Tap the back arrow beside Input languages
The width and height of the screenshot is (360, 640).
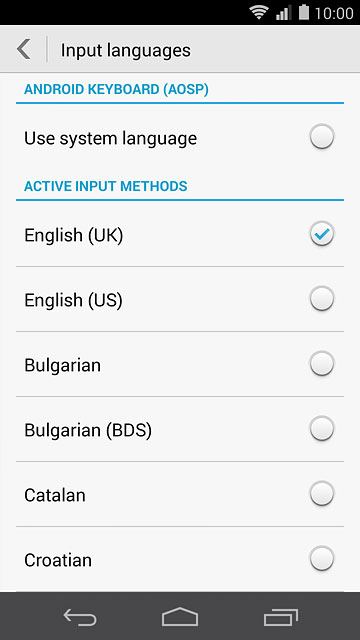click(x=24, y=49)
